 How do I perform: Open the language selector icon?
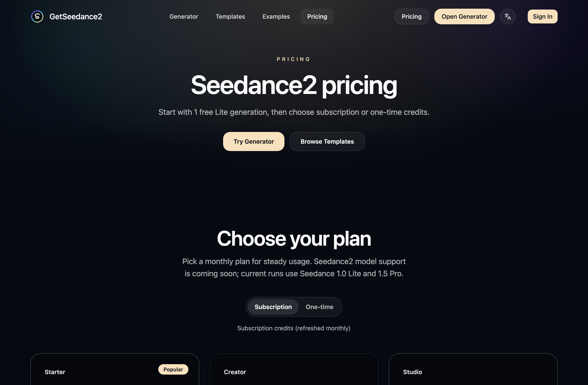508,16
